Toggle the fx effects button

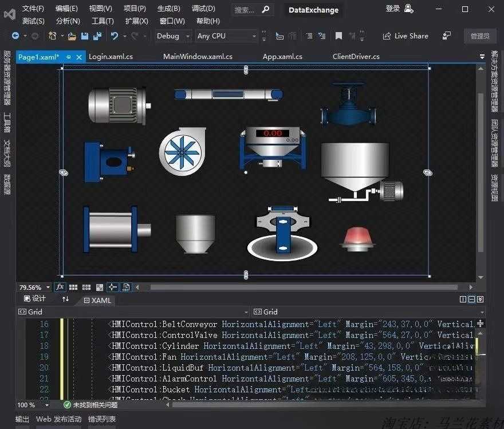click(60, 287)
